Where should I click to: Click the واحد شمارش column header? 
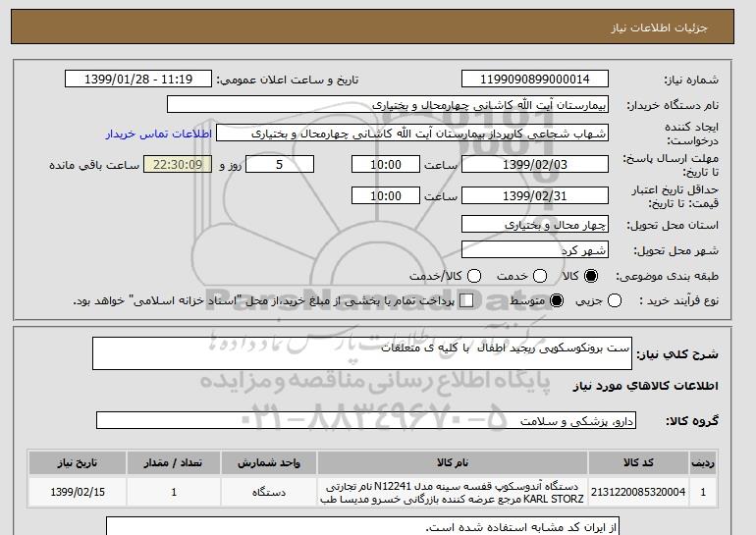coord(269,462)
